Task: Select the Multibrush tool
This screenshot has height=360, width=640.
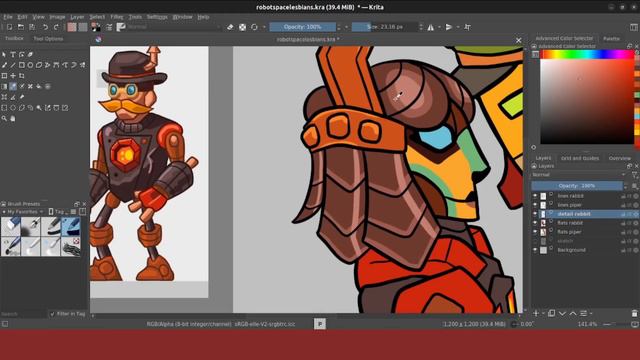Action: (83, 65)
